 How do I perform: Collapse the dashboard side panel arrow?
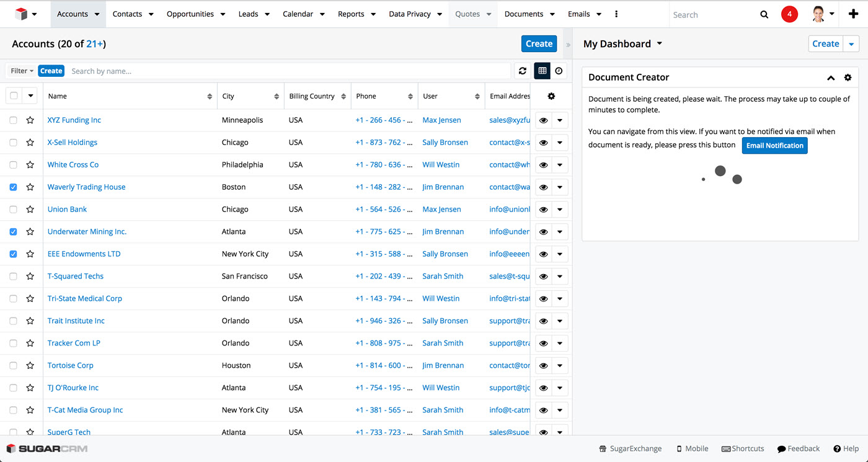568,45
